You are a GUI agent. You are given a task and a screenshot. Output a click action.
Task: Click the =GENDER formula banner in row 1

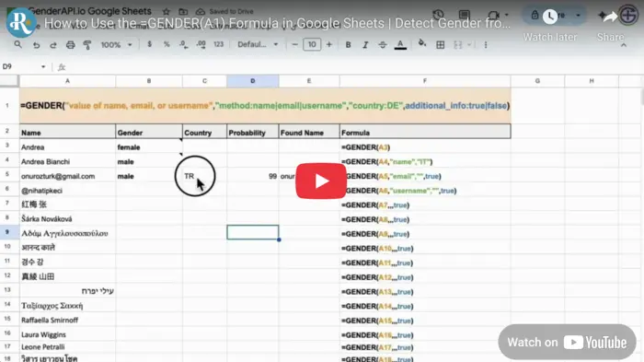265,106
